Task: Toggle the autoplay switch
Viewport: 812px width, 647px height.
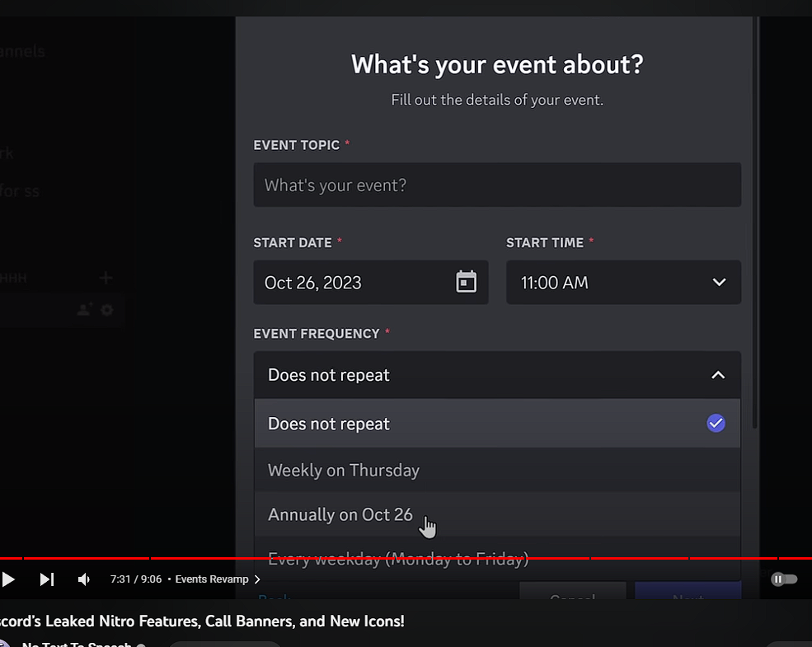Action: pos(784,579)
